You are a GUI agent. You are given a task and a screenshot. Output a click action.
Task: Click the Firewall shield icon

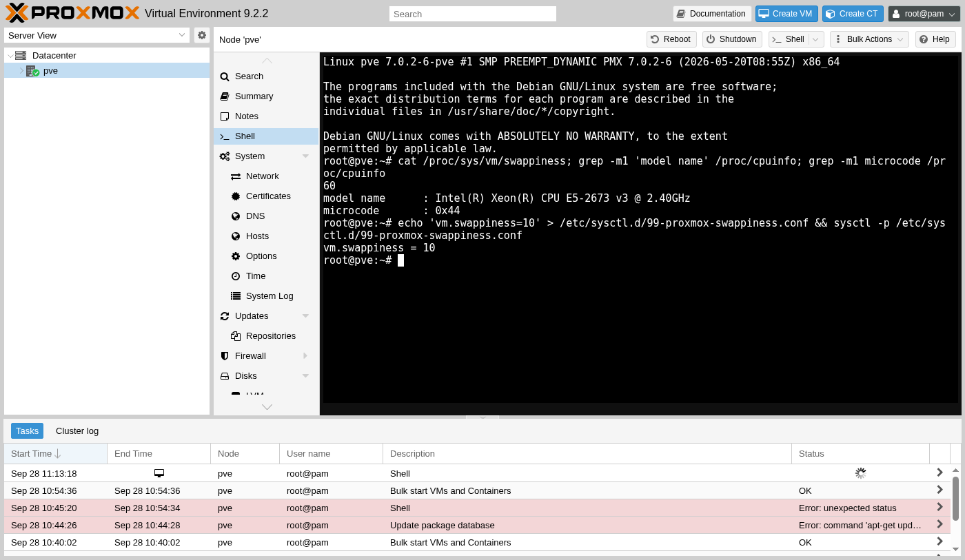click(x=225, y=356)
